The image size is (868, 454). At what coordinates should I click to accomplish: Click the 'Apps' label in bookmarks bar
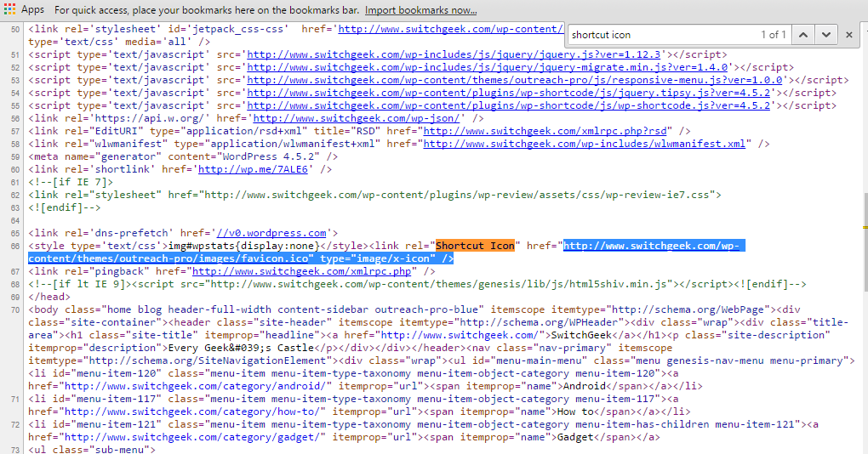(32, 9)
